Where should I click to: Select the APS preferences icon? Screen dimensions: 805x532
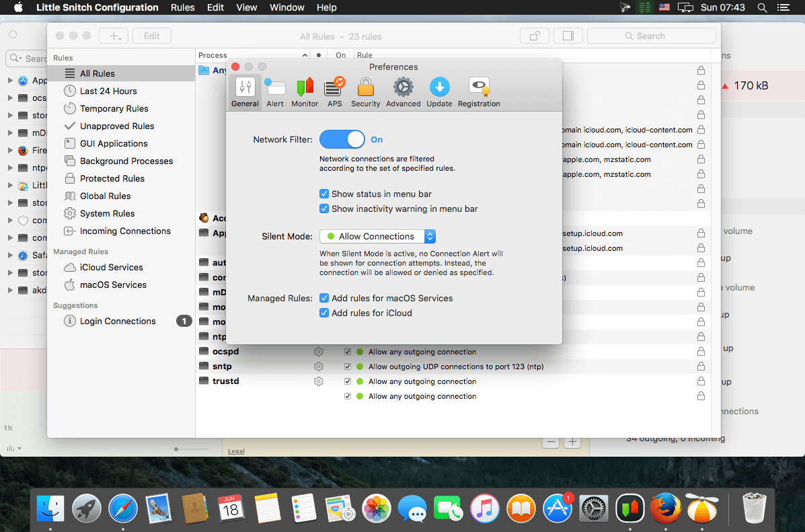click(x=334, y=92)
